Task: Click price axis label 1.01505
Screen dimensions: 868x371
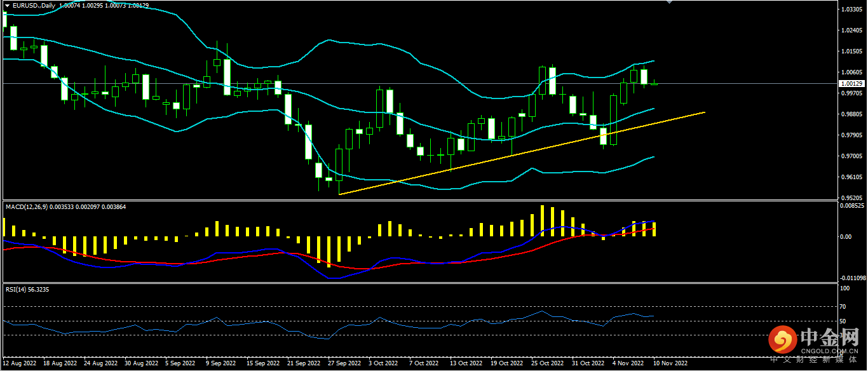Action: (x=850, y=51)
